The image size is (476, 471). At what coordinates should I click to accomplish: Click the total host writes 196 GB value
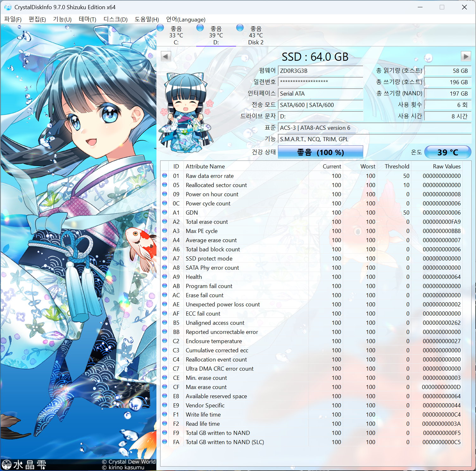click(448, 82)
